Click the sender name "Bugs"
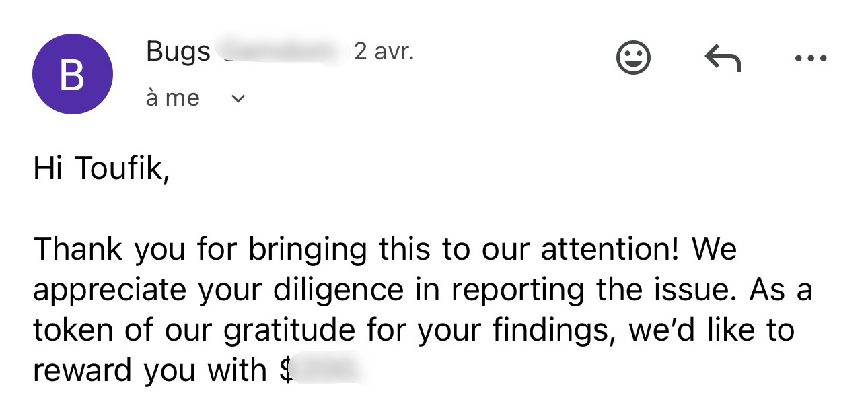 [178, 52]
